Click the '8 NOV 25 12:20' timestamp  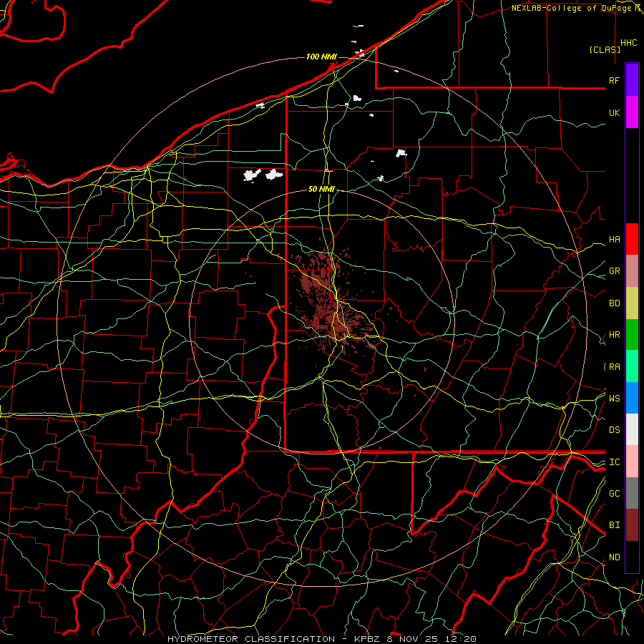click(431, 639)
